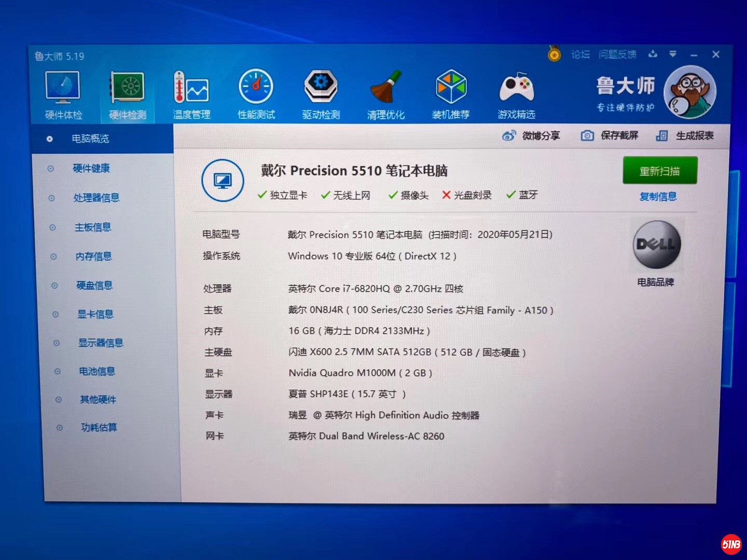The width and height of the screenshot is (747, 560).
Task: Open 硬件体检 hardware checkup icon
Action: 63,93
